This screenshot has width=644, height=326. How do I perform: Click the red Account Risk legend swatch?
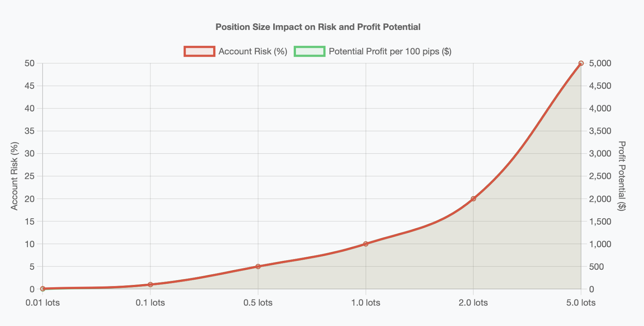199,51
